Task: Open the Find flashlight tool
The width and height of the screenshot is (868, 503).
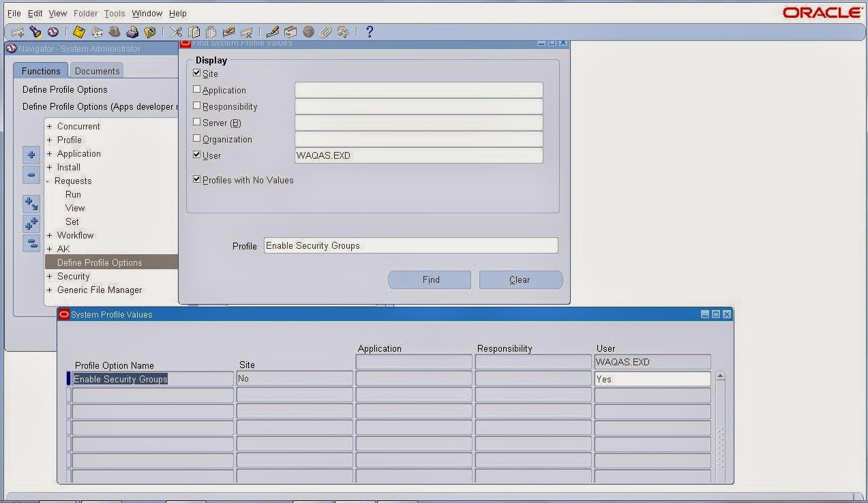Action: coord(35,31)
